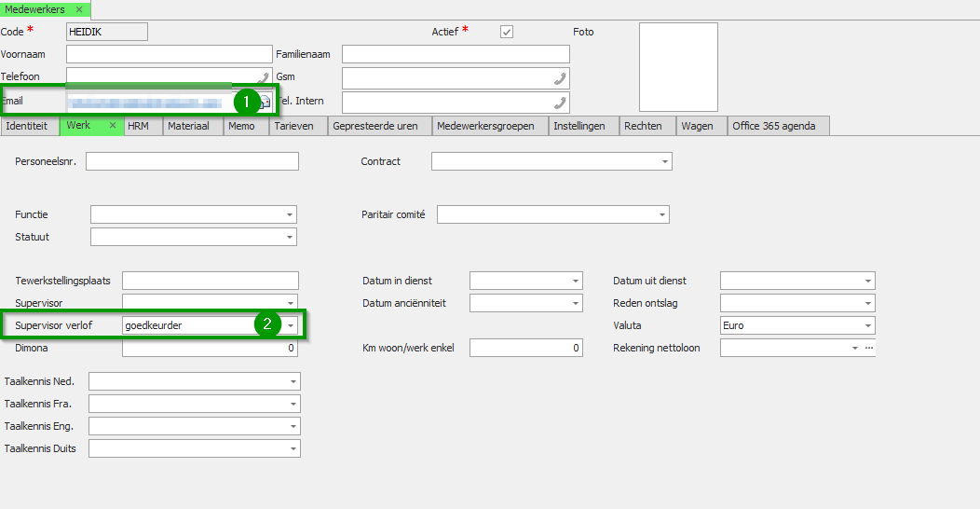
Task: Open the Taalkennis Duits dropdown
Action: (293, 449)
